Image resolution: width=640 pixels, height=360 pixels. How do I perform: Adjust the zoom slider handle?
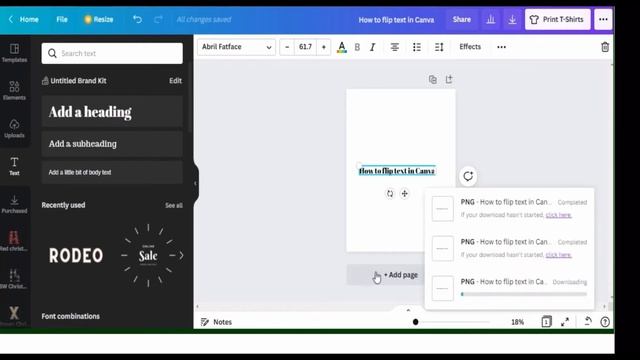pyautogui.click(x=415, y=322)
